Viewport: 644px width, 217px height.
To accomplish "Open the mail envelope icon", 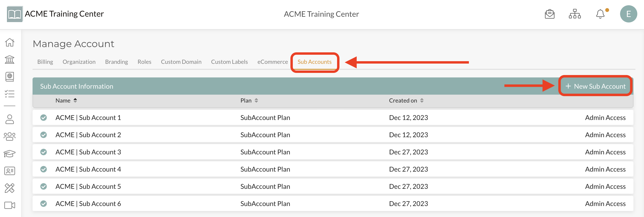I will [x=550, y=14].
